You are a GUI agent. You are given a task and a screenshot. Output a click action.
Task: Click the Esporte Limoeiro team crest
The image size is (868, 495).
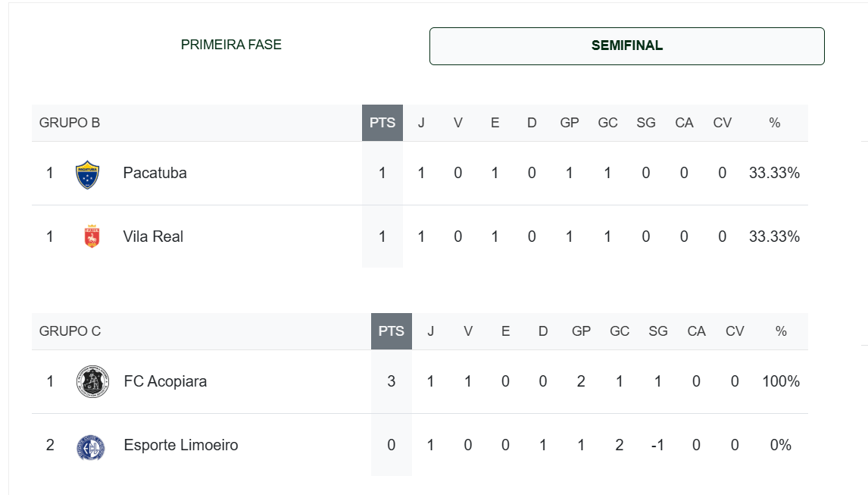click(91, 447)
